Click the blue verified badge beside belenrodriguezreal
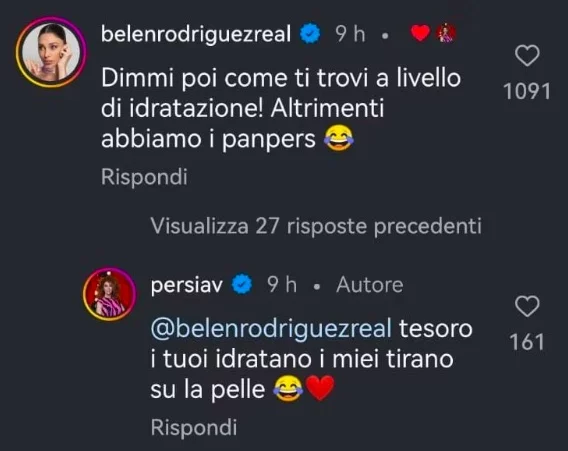Image resolution: width=568 pixels, height=451 pixels. coord(310,33)
